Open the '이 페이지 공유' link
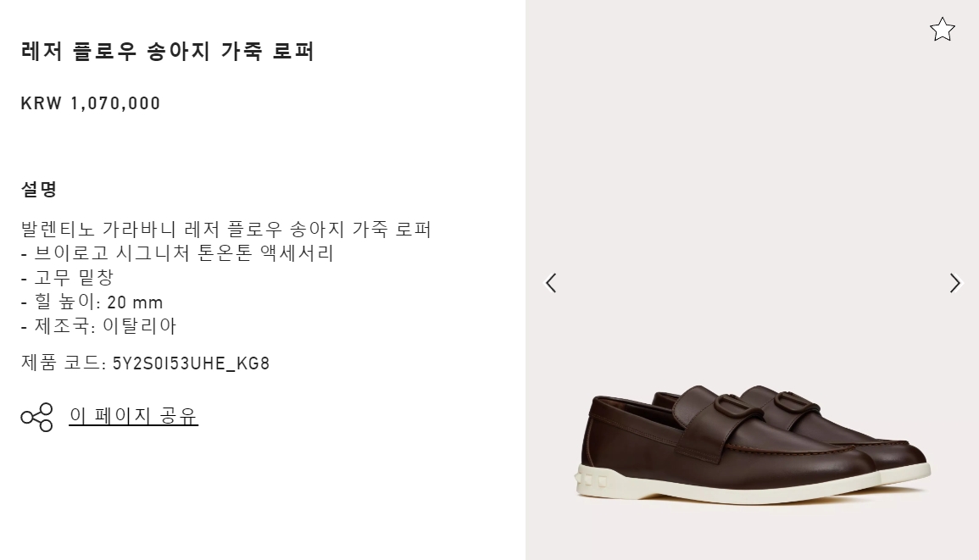 [134, 416]
